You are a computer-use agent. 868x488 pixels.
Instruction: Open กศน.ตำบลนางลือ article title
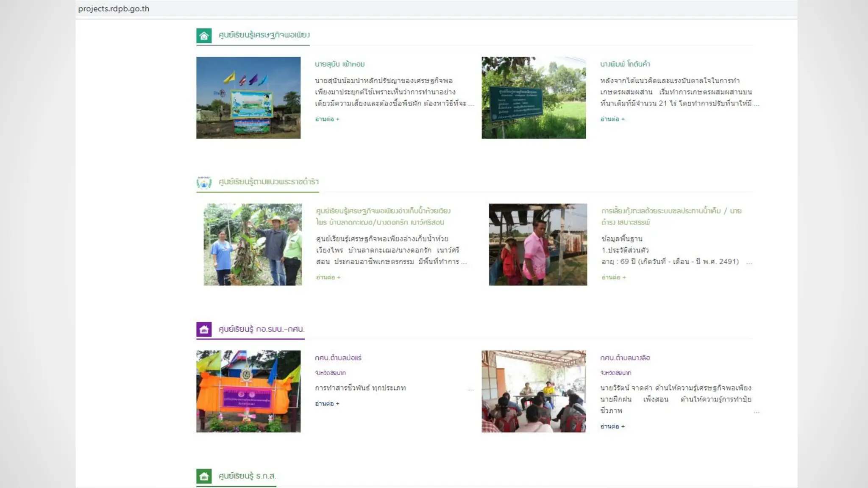[625, 358]
